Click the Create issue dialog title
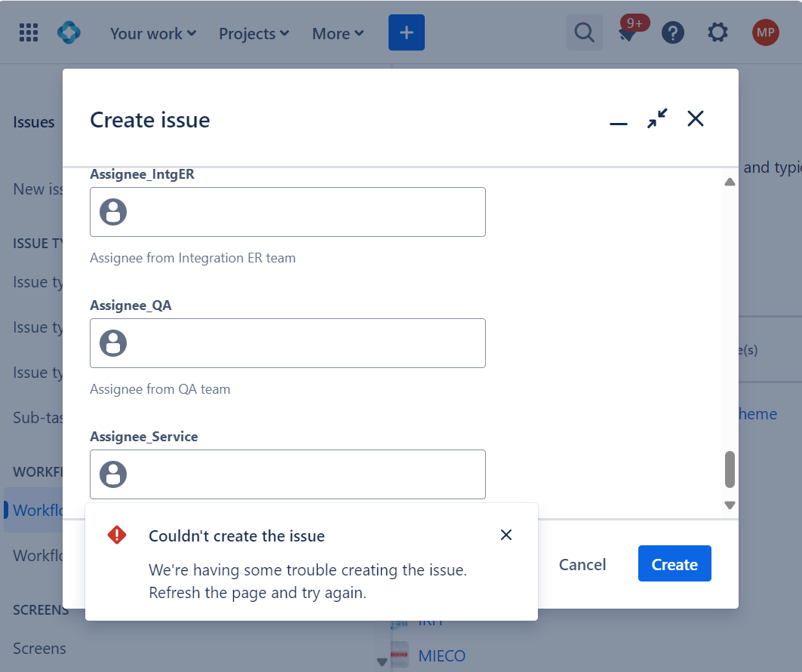This screenshot has height=672, width=802. click(150, 120)
